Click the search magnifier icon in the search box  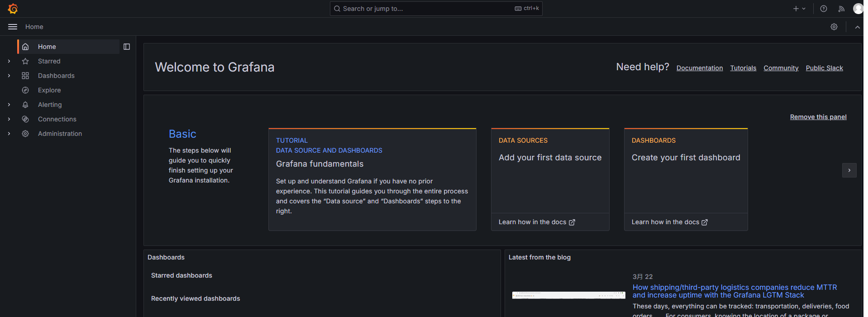tap(337, 9)
